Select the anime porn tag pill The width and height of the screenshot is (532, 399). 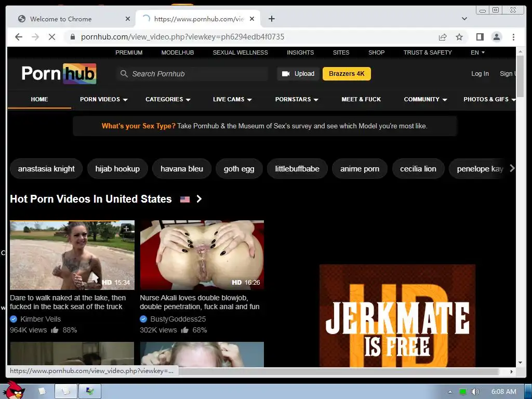(x=360, y=169)
